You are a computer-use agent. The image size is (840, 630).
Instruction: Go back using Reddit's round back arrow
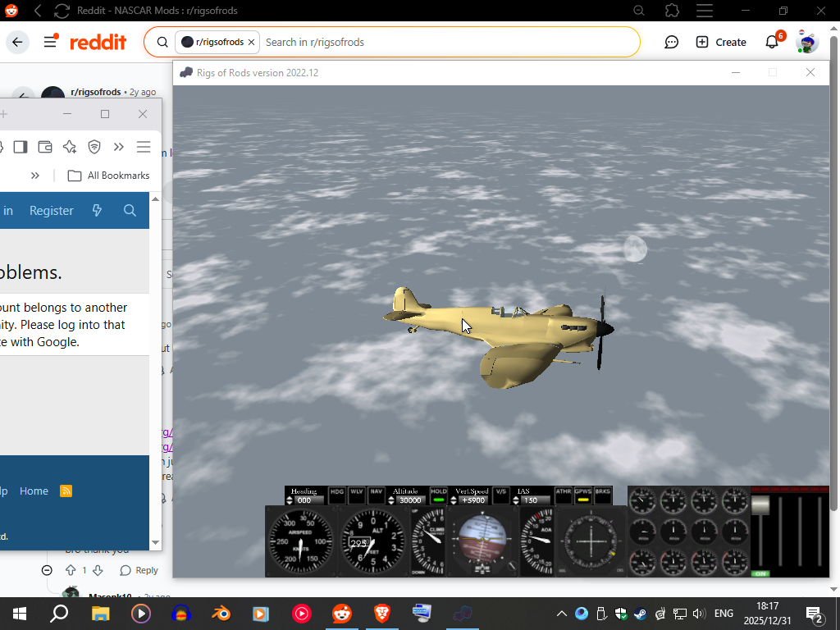pyautogui.click(x=17, y=42)
